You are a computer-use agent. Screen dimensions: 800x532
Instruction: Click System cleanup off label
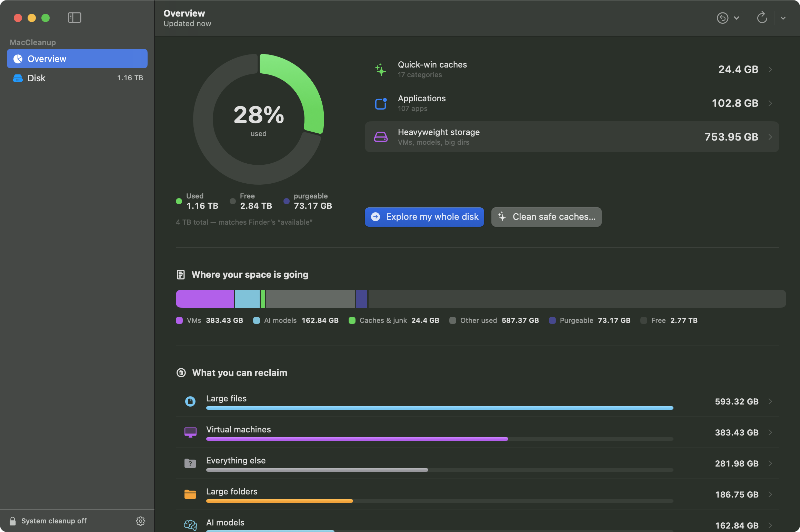tap(54, 521)
